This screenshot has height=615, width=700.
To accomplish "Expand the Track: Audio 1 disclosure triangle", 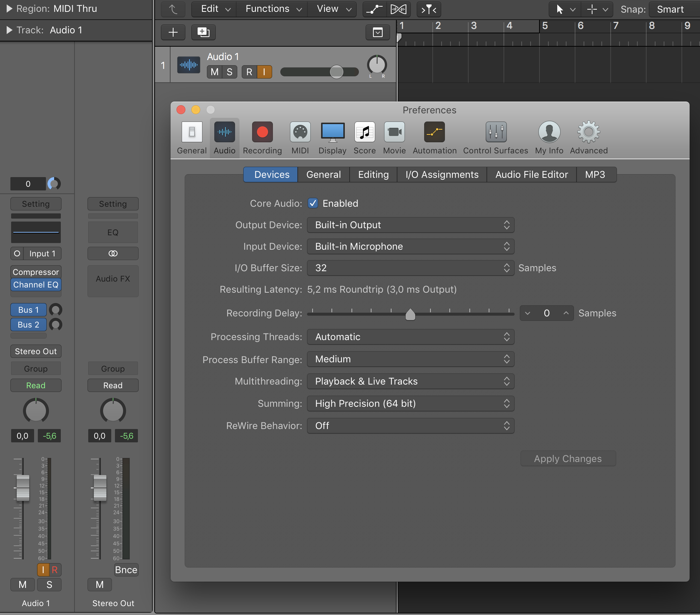I will click(x=9, y=30).
